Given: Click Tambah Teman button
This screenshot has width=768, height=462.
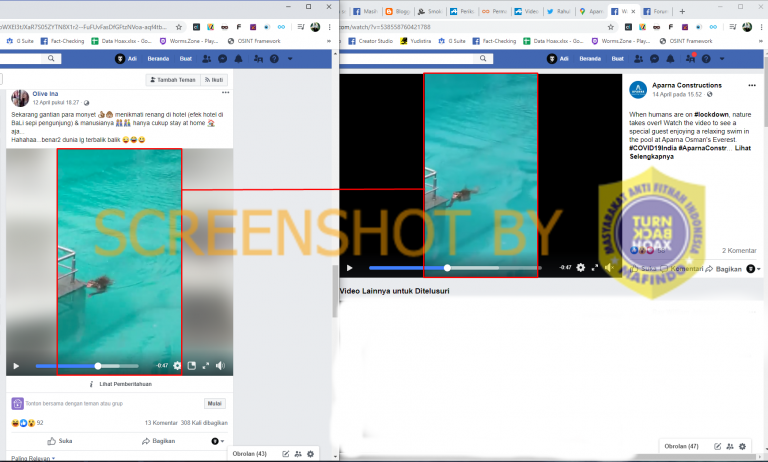Looking at the screenshot, I should [x=173, y=80].
